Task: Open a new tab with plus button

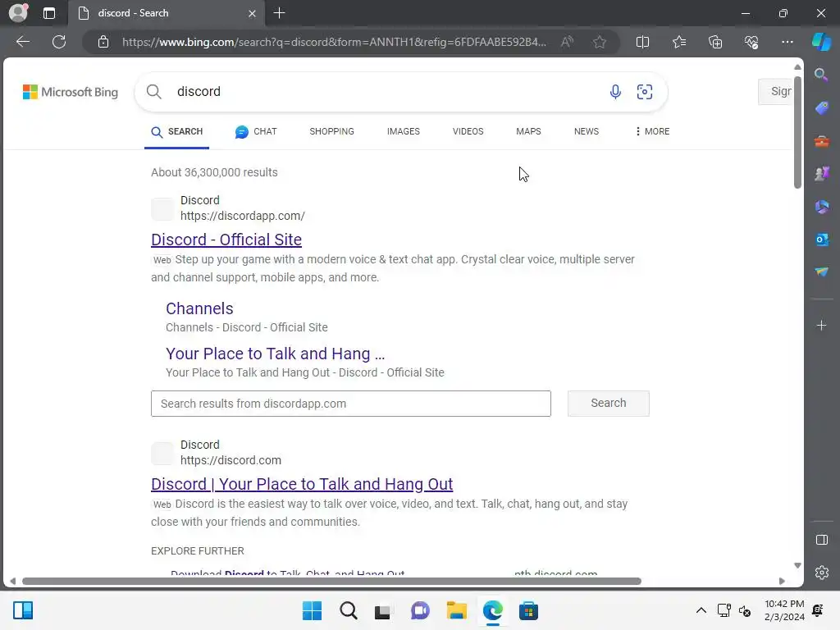Action: (x=279, y=13)
